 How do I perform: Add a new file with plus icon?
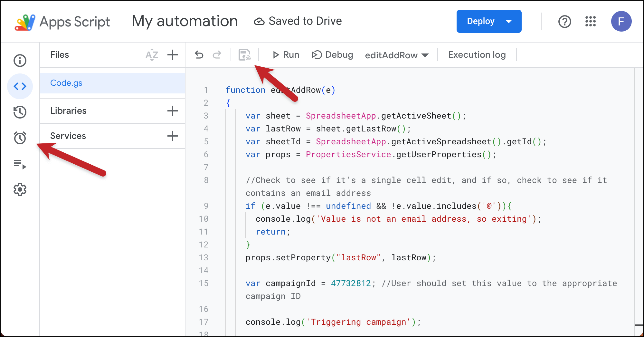tap(173, 55)
